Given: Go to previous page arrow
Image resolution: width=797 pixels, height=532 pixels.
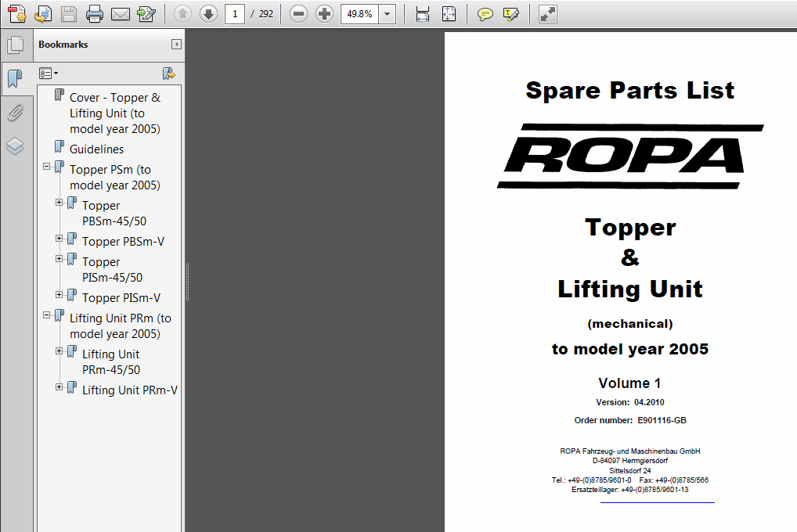Looking at the screenshot, I should click(x=182, y=14).
